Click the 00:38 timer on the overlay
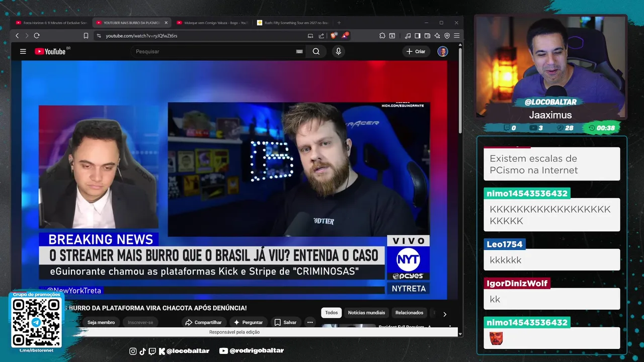 602,128
